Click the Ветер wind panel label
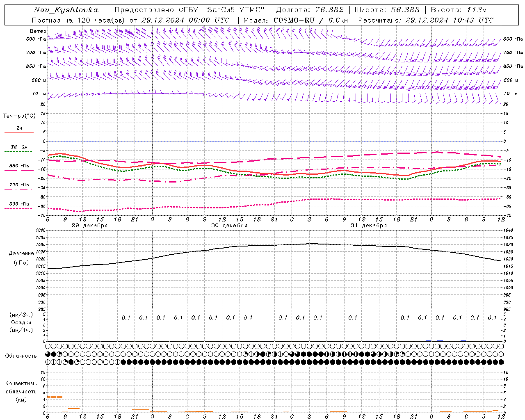 [x=38, y=31]
